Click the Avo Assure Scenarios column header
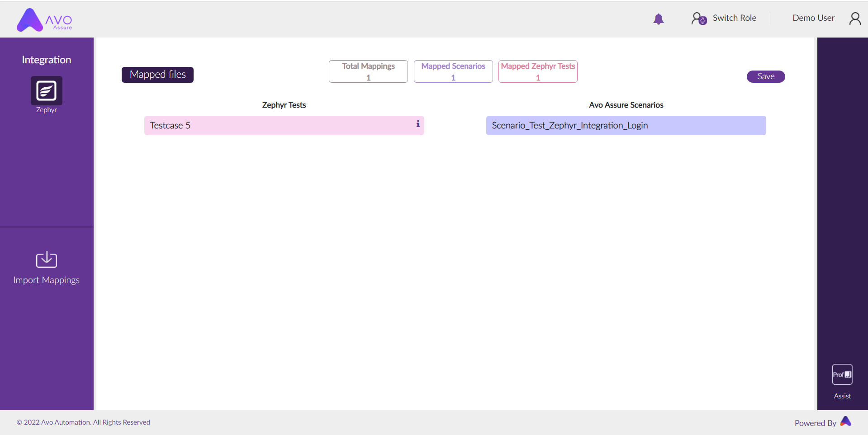The height and width of the screenshot is (435, 868). pos(626,105)
